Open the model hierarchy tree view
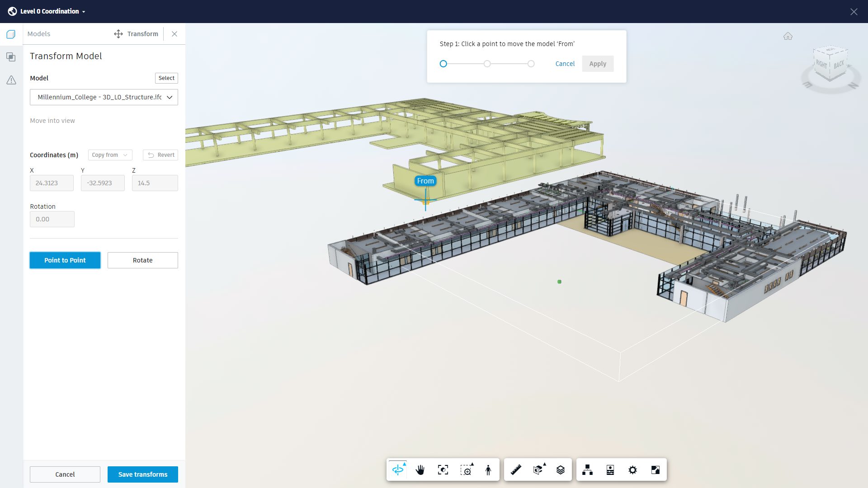868x488 pixels. (587, 470)
